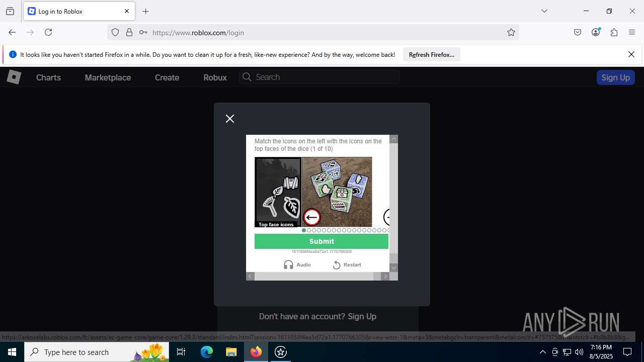This screenshot has height=362, width=644.
Task: Click the volume speaker tray icon
Action: tap(579, 352)
